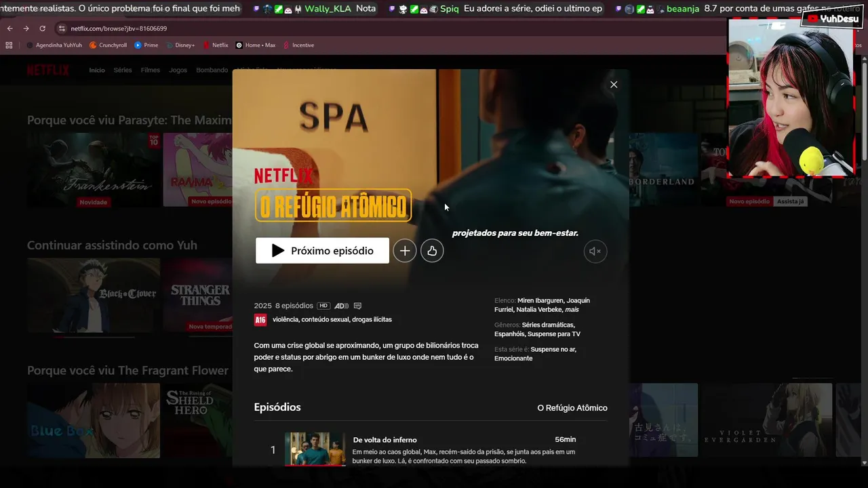Viewport: 868px width, 488px height.
Task: Open the browser apps grid icon
Action: [x=9, y=45]
